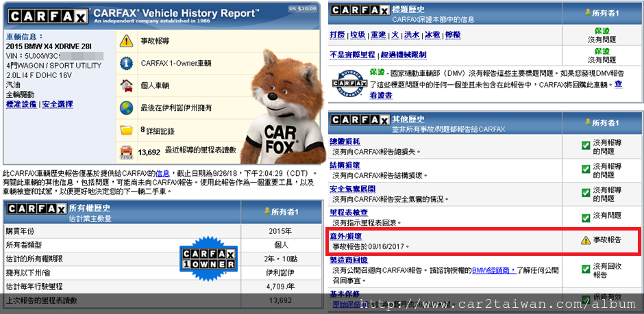
Task: Click CARFAX logo in 其他歷史 section
Action: pos(360,120)
